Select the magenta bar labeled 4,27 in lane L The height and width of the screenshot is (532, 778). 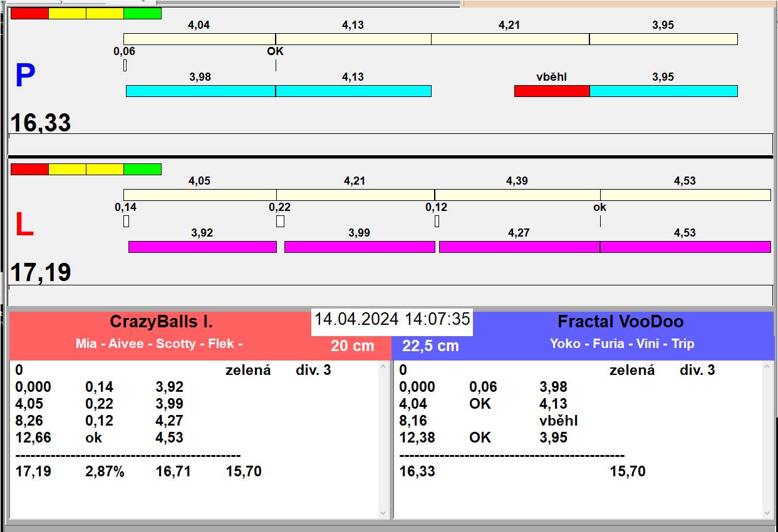519,247
